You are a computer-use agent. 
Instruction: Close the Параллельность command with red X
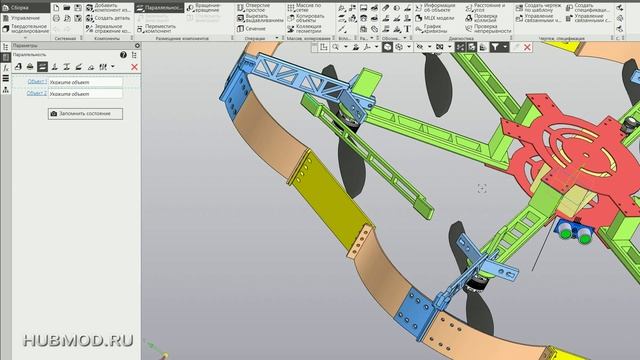[134, 67]
